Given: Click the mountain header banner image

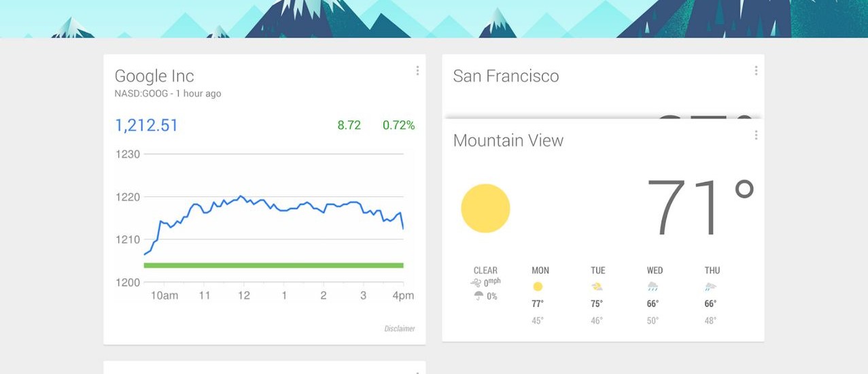Looking at the screenshot, I should tap(434, 18).
